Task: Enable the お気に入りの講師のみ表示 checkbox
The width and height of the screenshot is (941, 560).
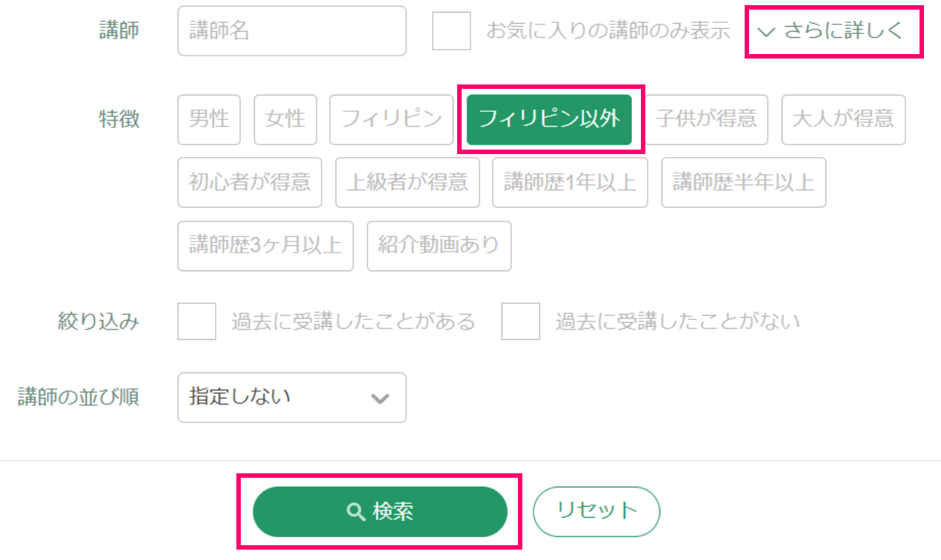Action: (x=451, y=31)
